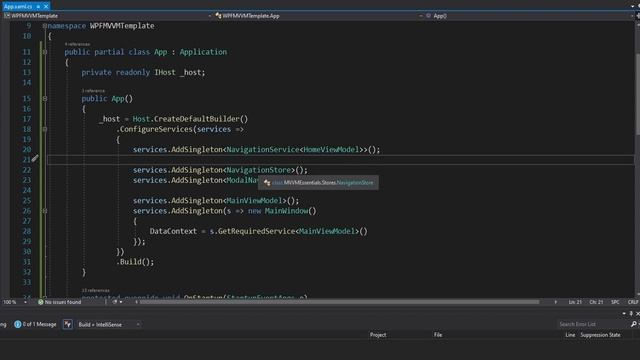The width and height of the screenshot is (640, 360).
Task: Click the No issues found status indicator
Action: click(x=60, y=302)
